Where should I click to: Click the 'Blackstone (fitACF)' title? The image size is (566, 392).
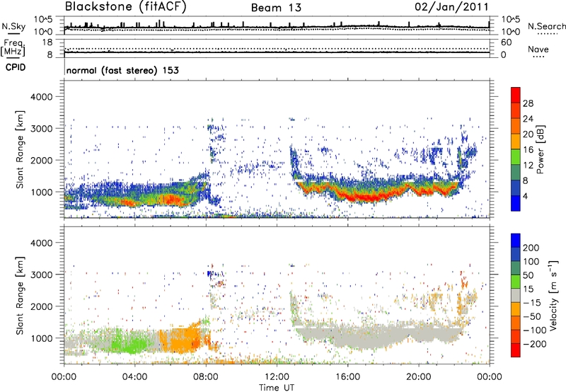[x=126, y=7]
